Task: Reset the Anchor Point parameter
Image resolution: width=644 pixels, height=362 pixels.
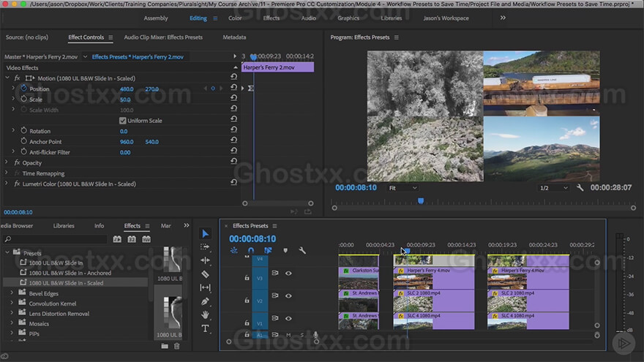Action: 233,140
